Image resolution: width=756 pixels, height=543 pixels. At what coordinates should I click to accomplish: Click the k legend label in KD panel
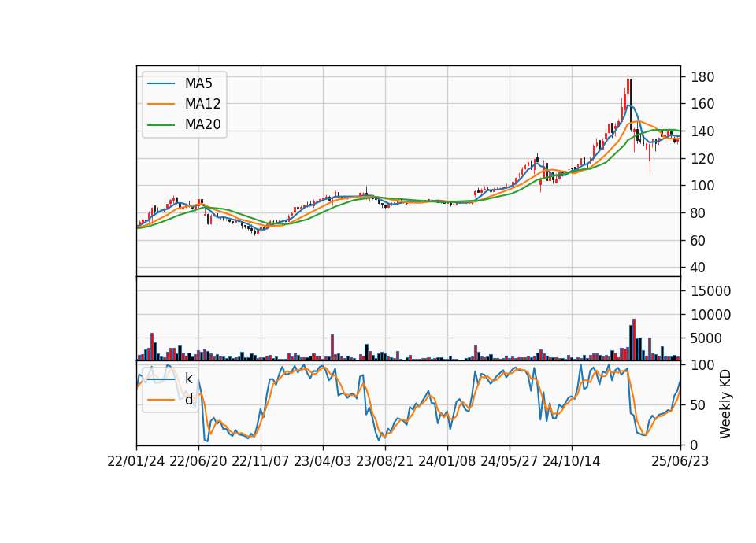tap(188, 379)
